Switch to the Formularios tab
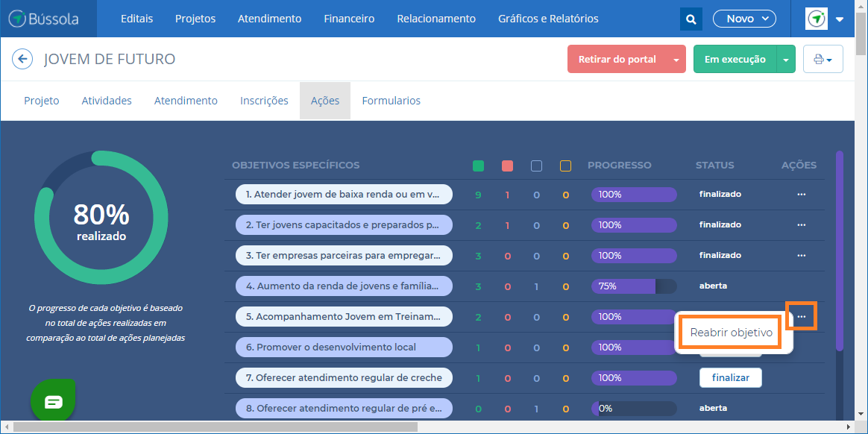The width and height of the screenshot is (868, 434). [x=391, y=101]
